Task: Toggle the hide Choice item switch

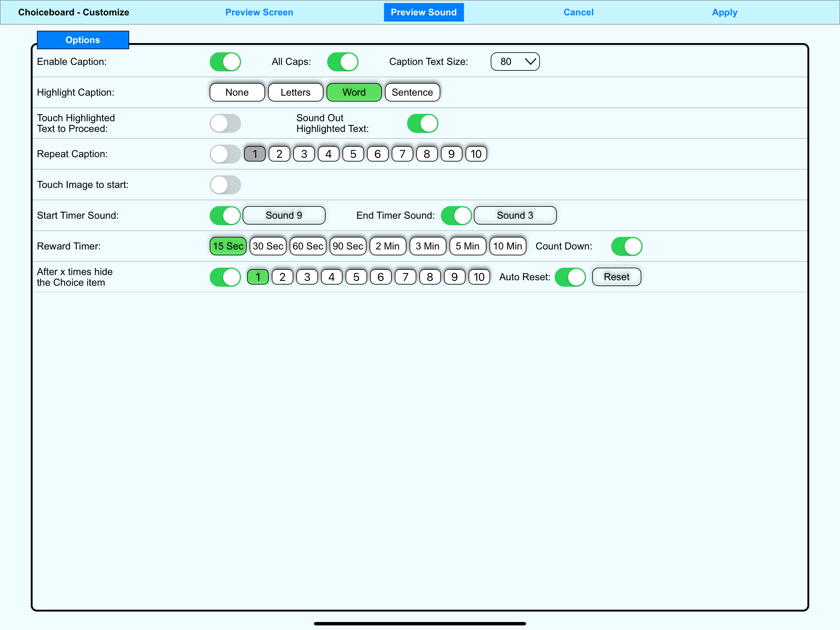Action: (x=225, y=277)
